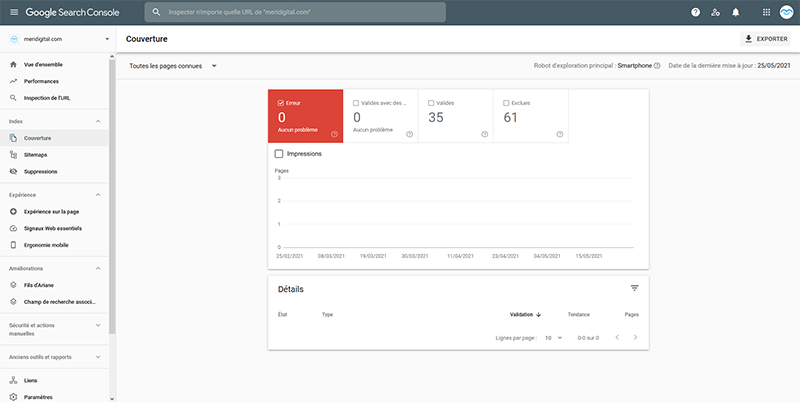Open the notifications bell icon
This screenshot has width=800, height=402.
coord(735,12)
